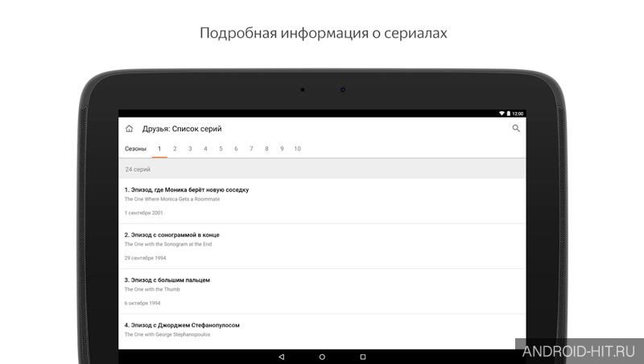Switch to season 3 tab
Screen dimensions: 644x364
(190, 149)
